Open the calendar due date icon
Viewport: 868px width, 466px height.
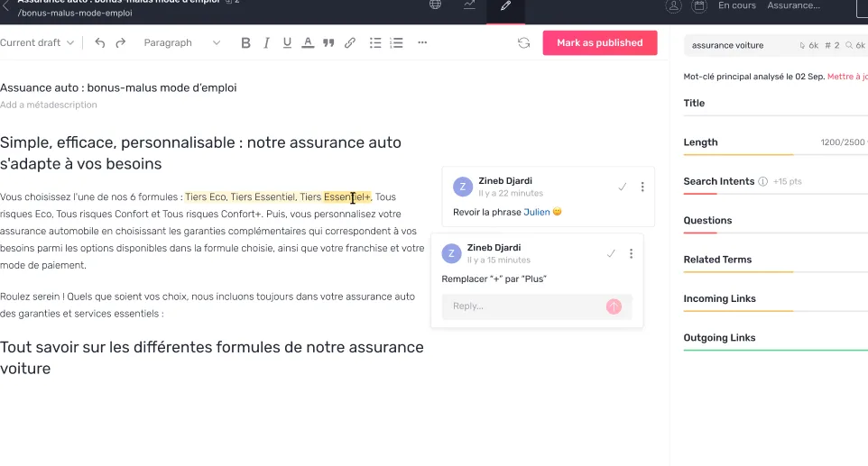[x=699, y=6]
